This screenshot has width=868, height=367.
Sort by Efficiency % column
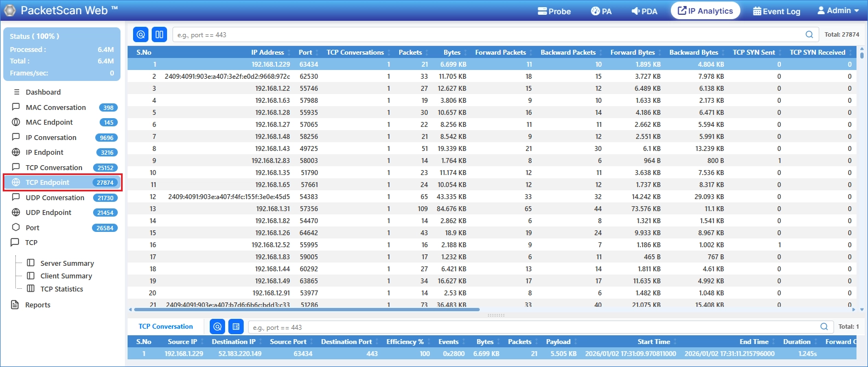pyautogui.click(x=405, y=342)
